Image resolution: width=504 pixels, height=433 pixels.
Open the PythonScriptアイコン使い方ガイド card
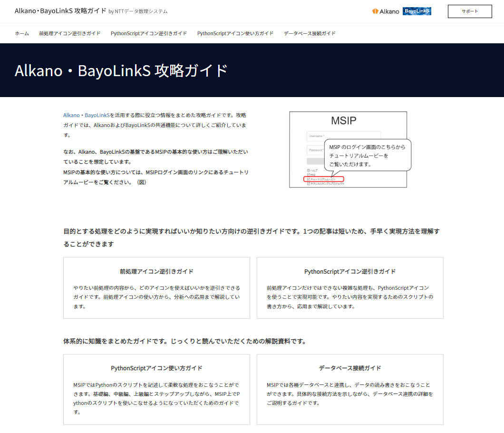click(156, 389)
